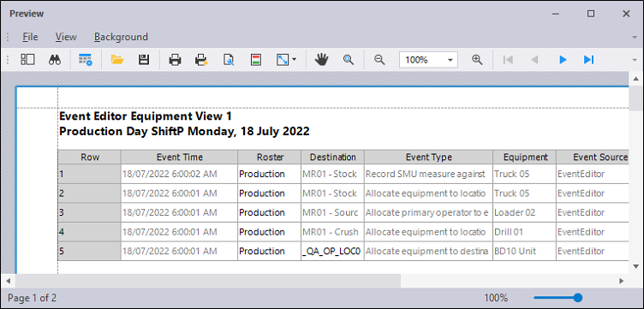
Task: Open the Background menu
Action: coord(121,37)
